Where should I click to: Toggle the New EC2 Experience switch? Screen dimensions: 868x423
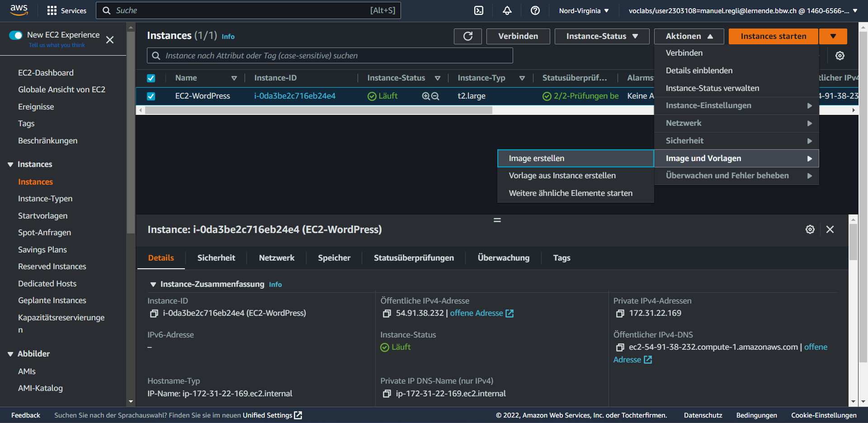coord(16,35)
